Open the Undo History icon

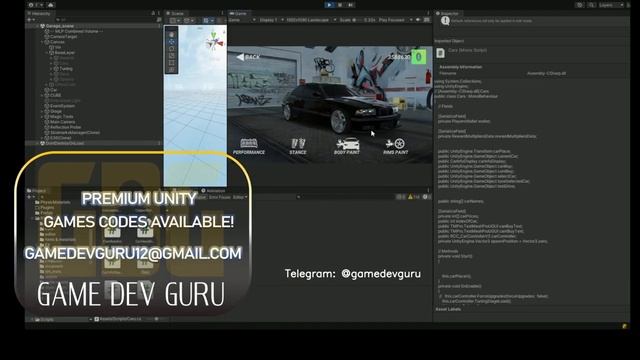coord(580,5)
